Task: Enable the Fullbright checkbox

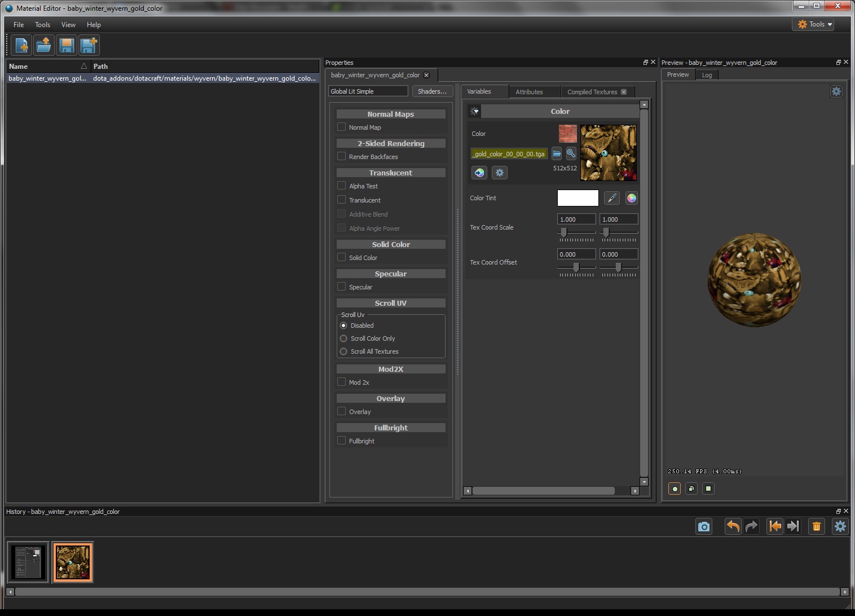Action: click(x=341, y=441)
